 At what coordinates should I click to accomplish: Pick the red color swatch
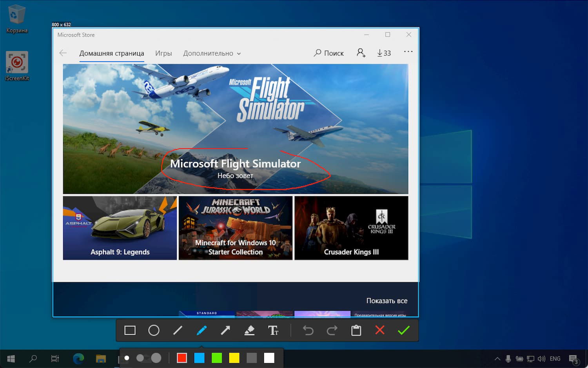(x=182, y=358)
